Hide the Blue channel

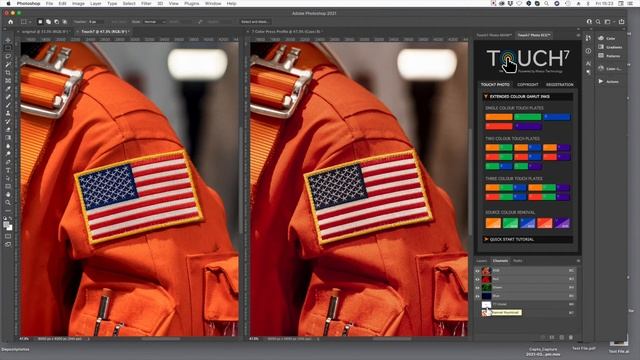pos(477,296)
